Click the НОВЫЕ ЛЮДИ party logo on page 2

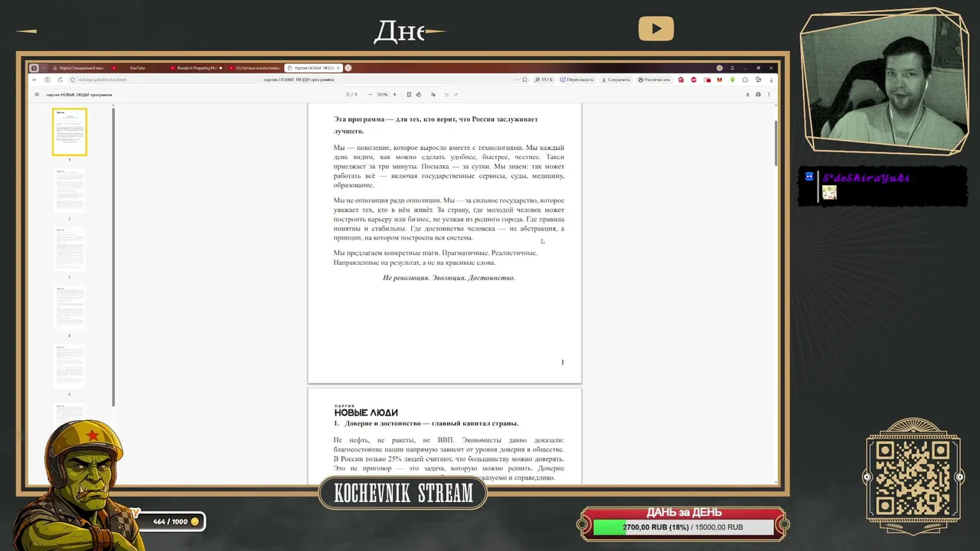click(x=366, y=411)
